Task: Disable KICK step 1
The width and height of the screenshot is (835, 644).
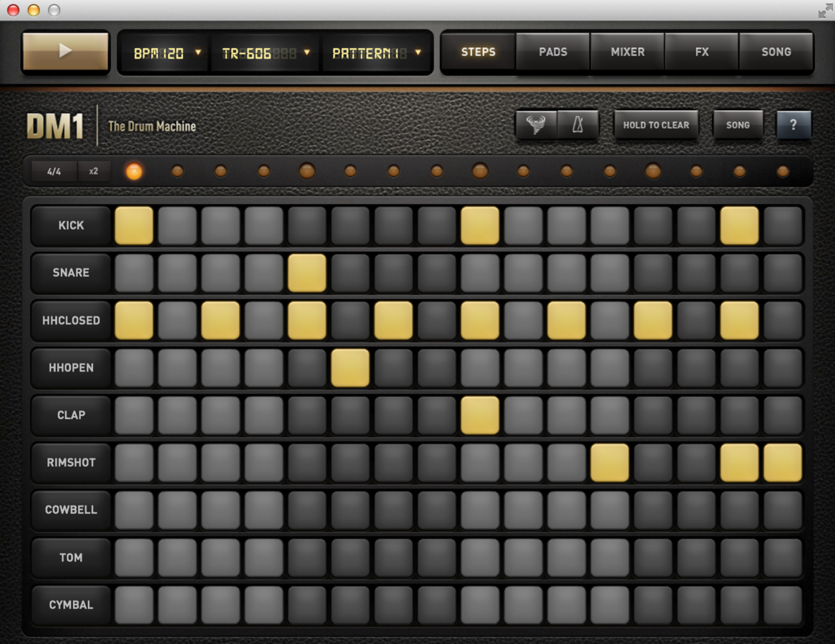Action: click(134, 225)
